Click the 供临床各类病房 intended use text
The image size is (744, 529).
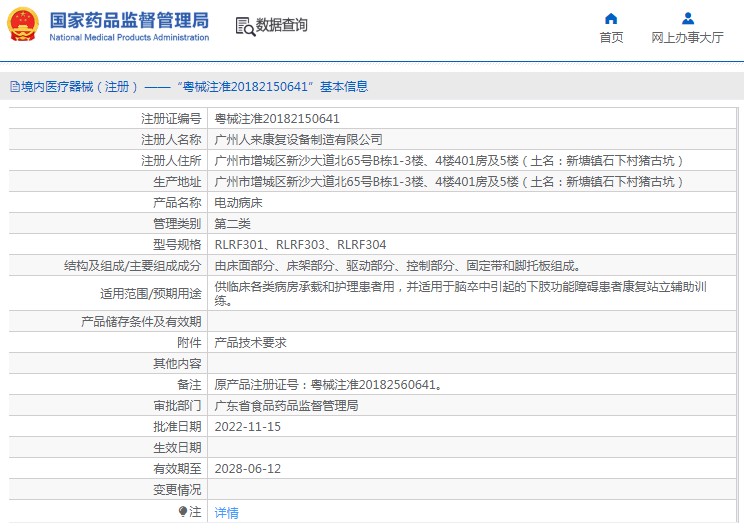[461, 294]
